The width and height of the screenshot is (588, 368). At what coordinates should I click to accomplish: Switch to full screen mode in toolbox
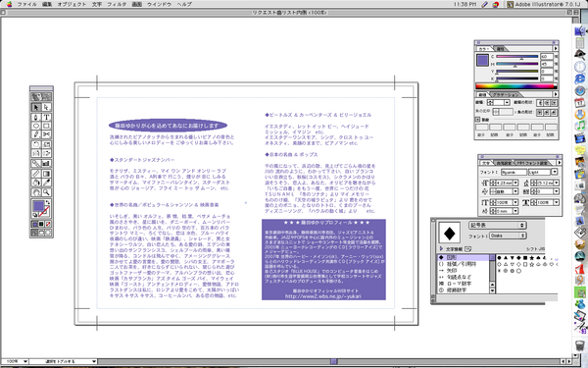(48, 233)
